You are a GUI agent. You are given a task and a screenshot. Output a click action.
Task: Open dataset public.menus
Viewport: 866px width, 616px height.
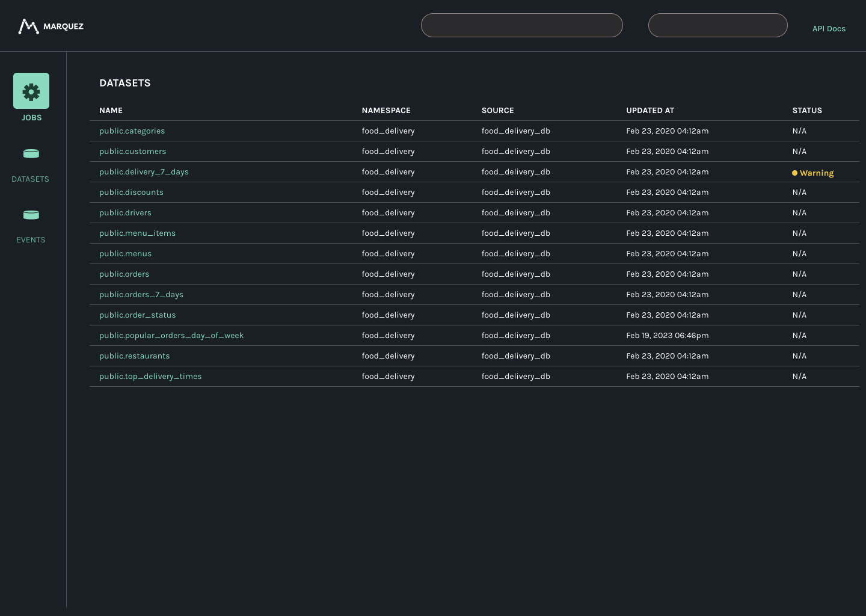[x=125, y=254]
